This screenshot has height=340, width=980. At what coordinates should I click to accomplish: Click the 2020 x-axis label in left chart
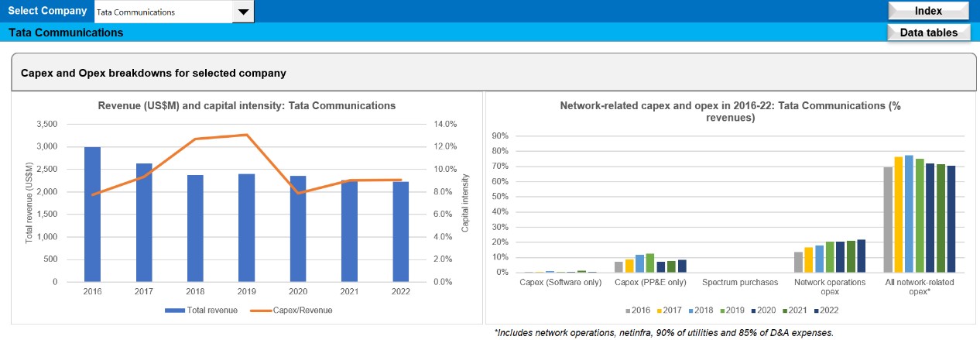point(299,293)
